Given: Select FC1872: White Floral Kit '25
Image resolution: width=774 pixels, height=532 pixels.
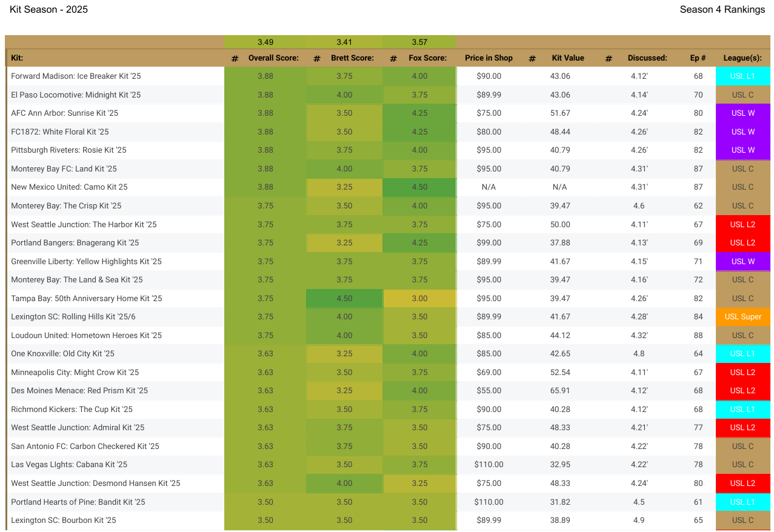Looking at the screenshot, I should [x=60, y=131].
